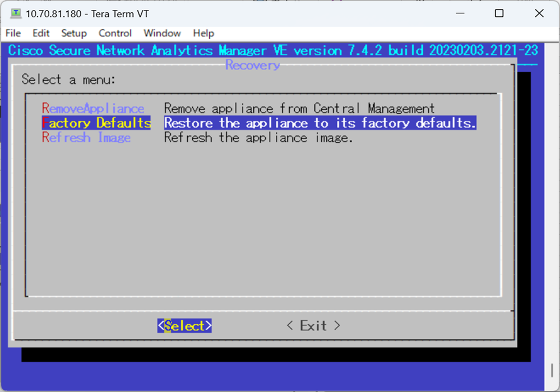The height and width of the screenshot is (392, 560).
Task: Click the Exit button in the Recovery dialog
Action: click(313, 326)
